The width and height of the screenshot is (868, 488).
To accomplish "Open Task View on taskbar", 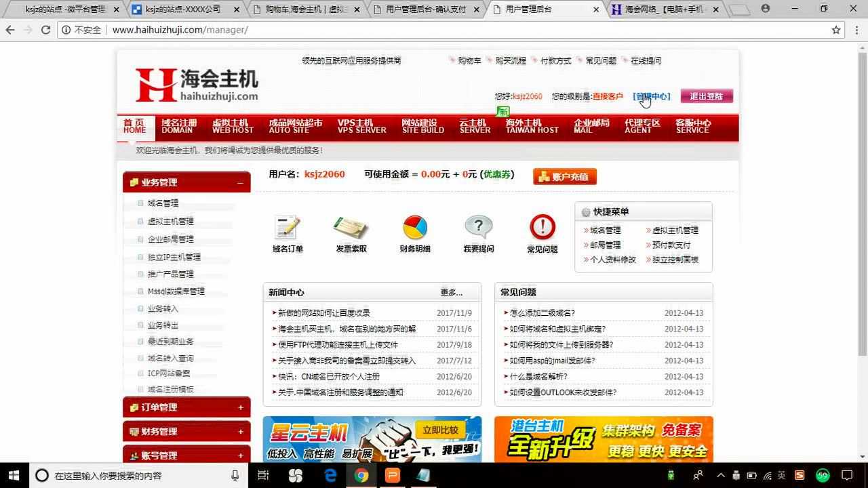I will click(263, 475).
